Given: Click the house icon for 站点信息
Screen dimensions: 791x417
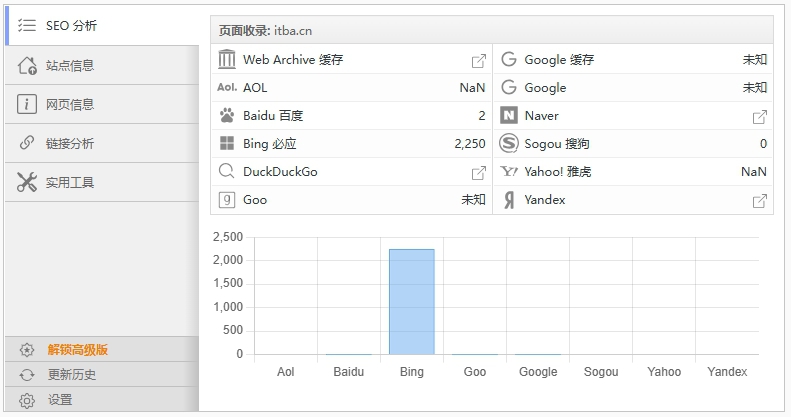Looking at the screenshot, I should (x=27, y=66).
